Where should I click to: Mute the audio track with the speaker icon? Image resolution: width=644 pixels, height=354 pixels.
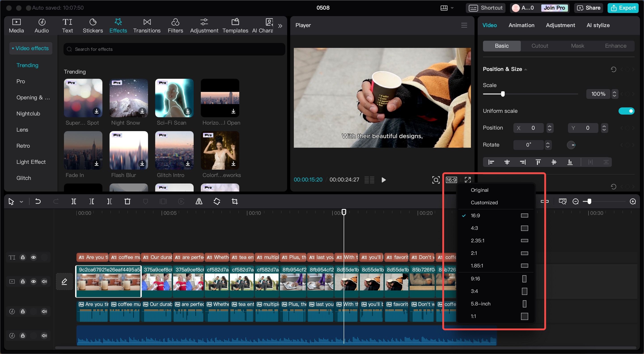[x=44, y=311]
